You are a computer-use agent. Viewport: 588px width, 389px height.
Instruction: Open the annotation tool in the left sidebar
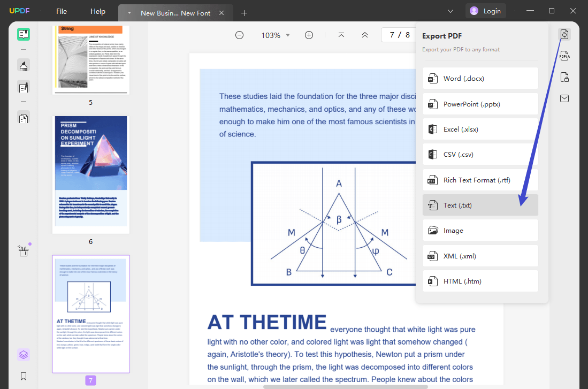tap(23, 65)
